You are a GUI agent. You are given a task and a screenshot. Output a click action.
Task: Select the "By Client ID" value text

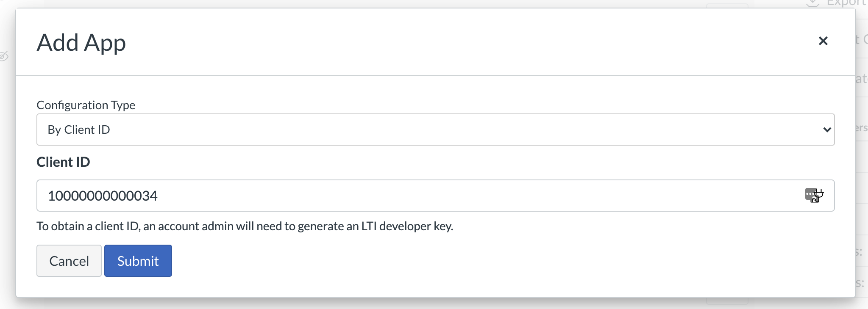pyautogui.click(x=79, y=130)
